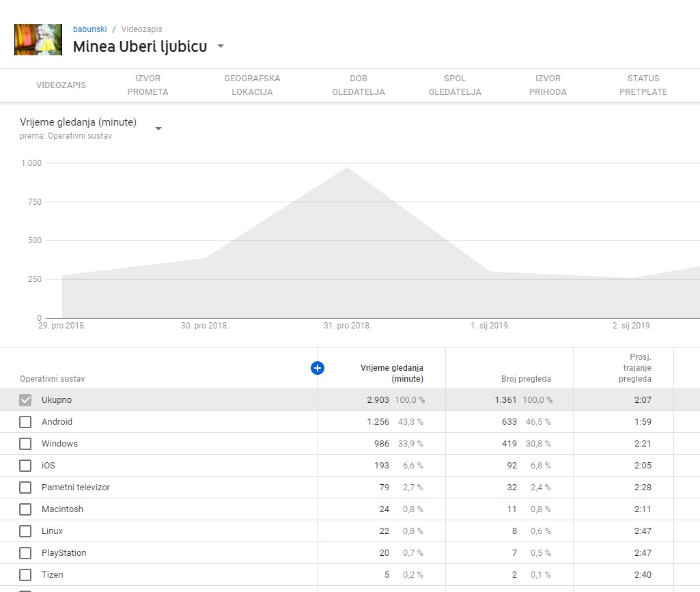
Task: Sort by Vrijeme gledanja (minute) column header
Action: [391, 373]
